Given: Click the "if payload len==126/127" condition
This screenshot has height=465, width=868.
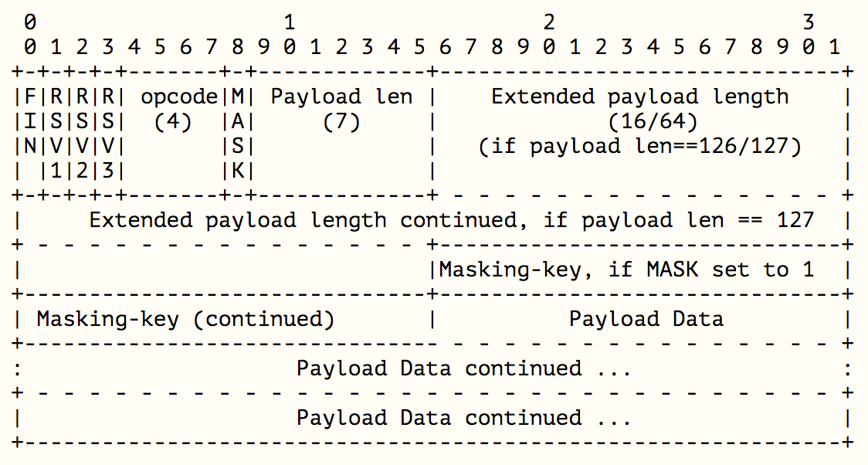Looking at the screenshot, I should coord(640,146).
